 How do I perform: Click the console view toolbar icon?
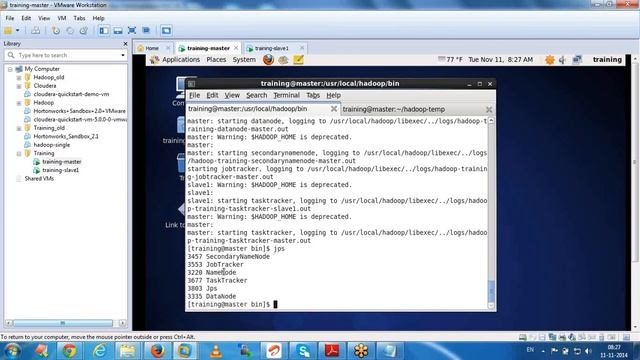[166, 31]
